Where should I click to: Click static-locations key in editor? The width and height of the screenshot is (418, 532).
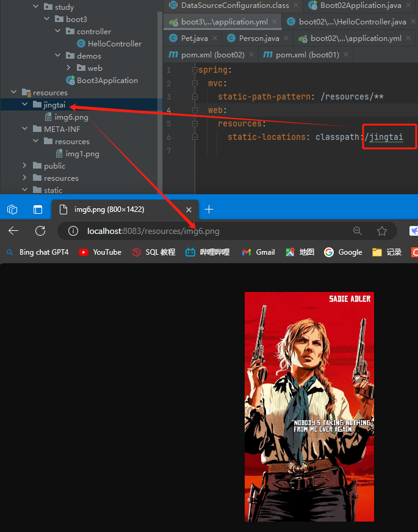267,137
